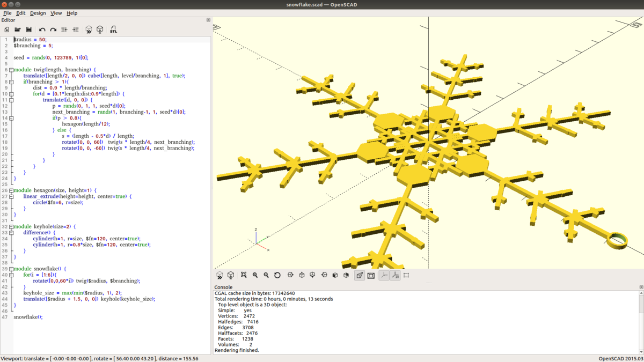Render the model from editor toolbar
This screenshot has height=362, width=644.
point(100,29)
